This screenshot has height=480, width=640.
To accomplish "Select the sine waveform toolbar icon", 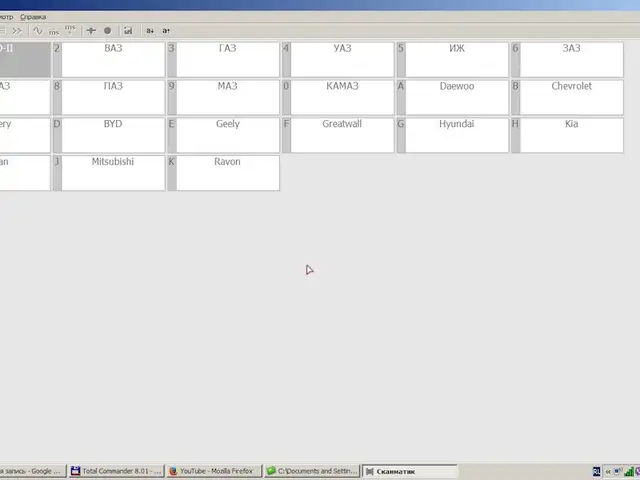I will 38,31.
